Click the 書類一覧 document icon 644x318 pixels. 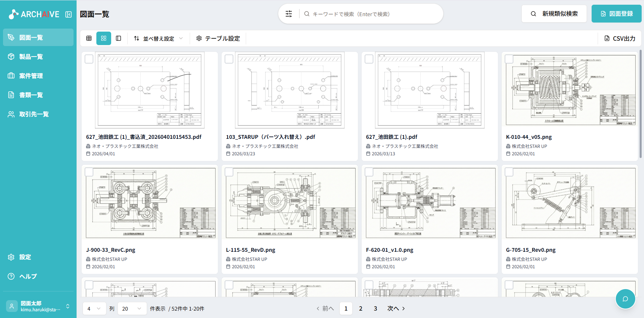pos(11,95)
